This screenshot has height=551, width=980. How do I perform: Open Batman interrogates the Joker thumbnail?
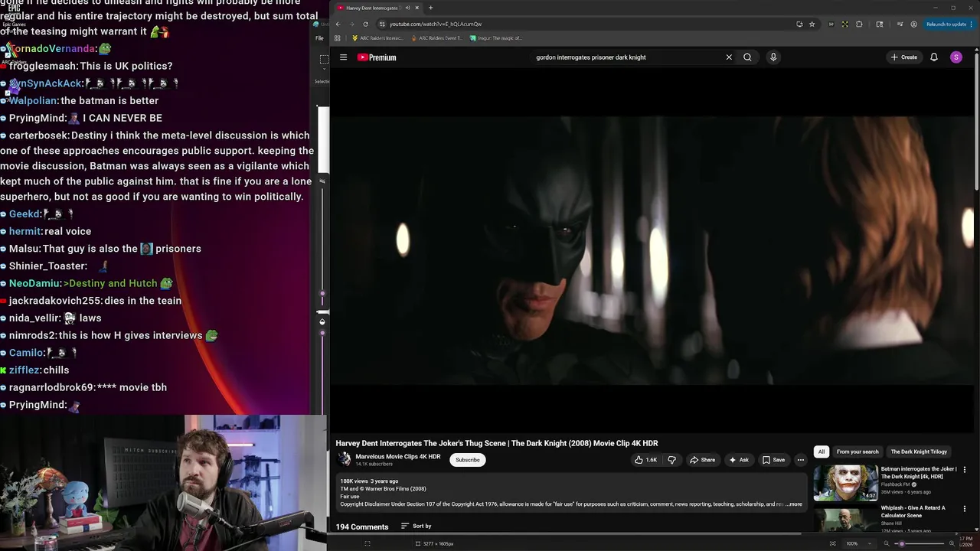coord(845,483)
